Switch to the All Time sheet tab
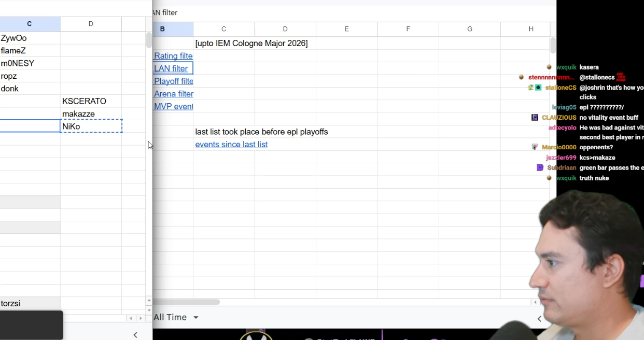This screenshot has height=340, width=644. click(x=170, y=317)
